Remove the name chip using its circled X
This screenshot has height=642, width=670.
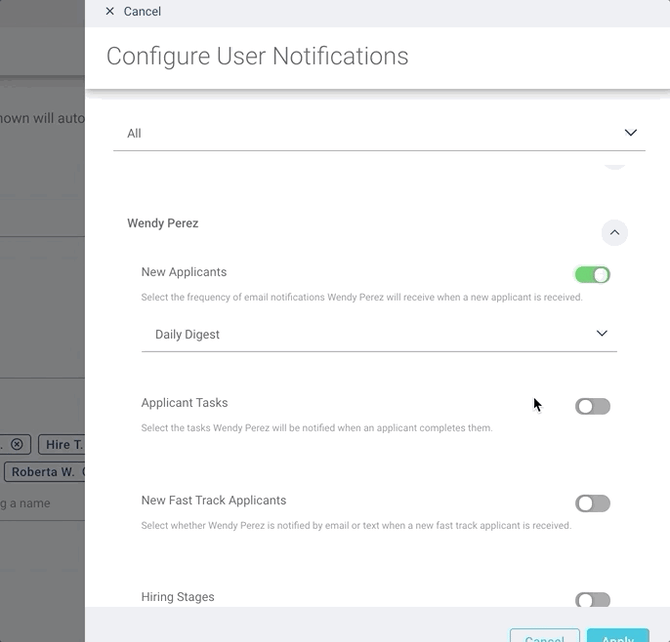coord(17,445)
